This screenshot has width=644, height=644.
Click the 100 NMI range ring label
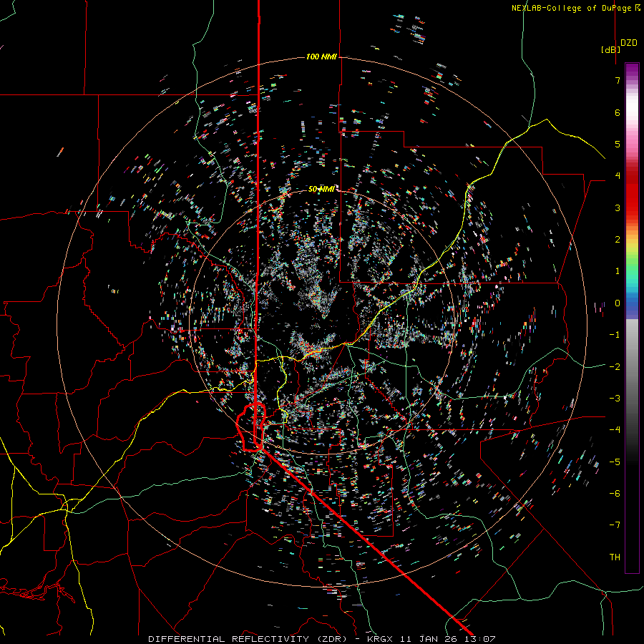point(321,57)
